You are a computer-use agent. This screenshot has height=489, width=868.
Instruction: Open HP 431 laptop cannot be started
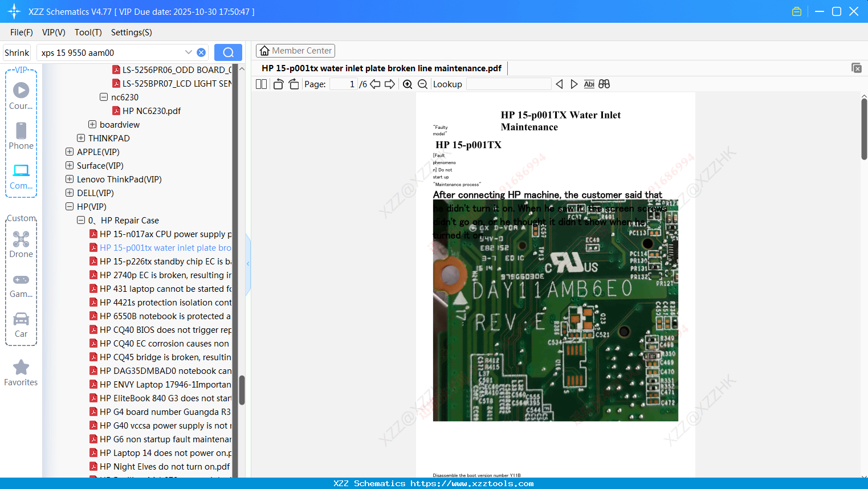coord(160,288)
